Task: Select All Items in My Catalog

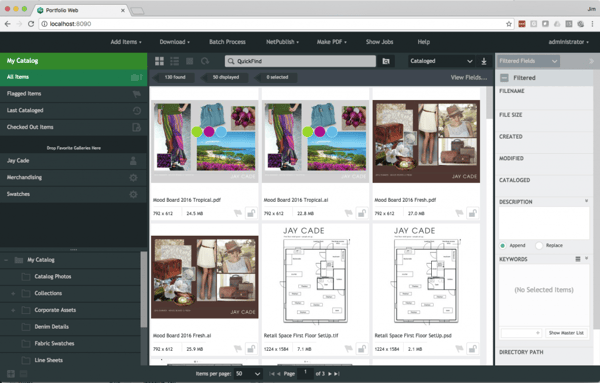Action: click(x=73, y=77)
